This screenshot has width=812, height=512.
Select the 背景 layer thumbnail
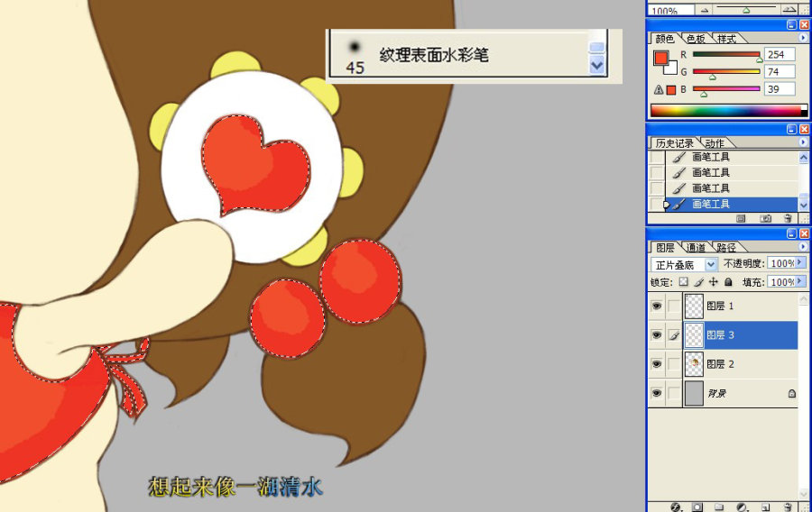click(x=694, y=393)
